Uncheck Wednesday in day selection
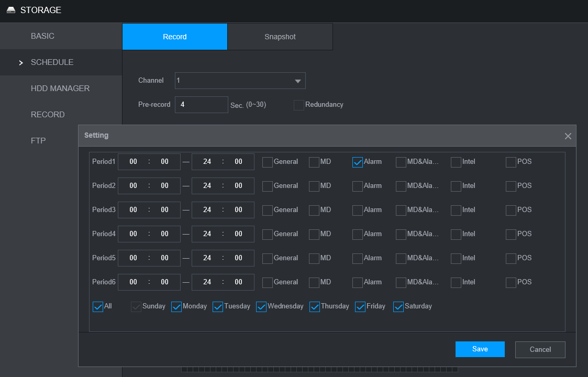Viewport: 588px width, 377px height. 261,307
